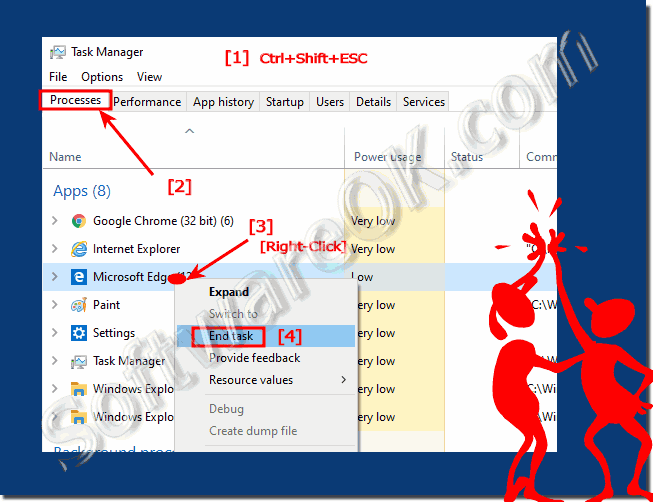Viewport: 653px width, 502px height.
Task: Switch to the App history tab
Action: point(223,102)
